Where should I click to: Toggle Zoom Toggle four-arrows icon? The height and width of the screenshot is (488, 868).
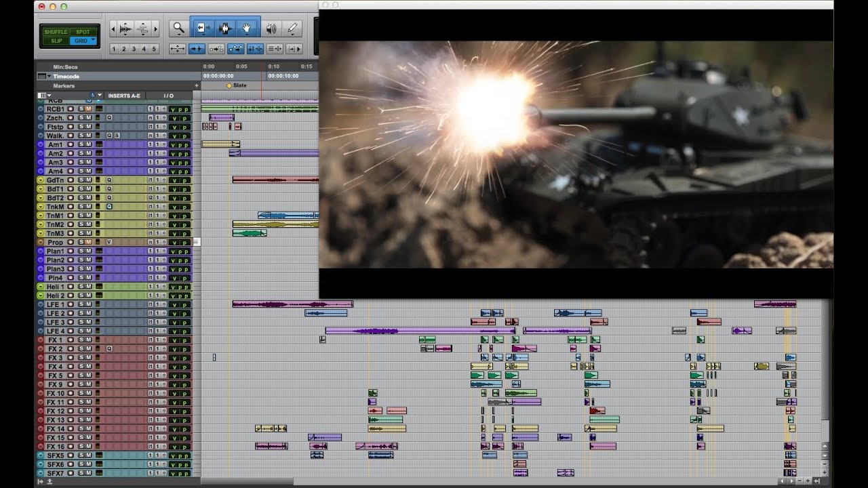(177, 49)
